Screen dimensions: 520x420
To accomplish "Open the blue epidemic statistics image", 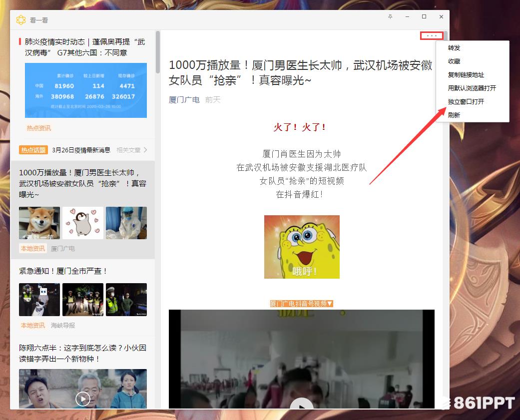I will (x=86, y=90).
